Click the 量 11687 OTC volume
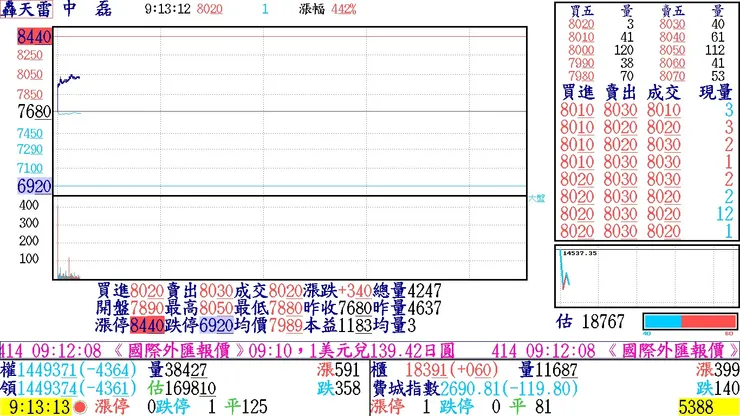The width and height of the screenshot is (740, 416). [x=548, y=370]
